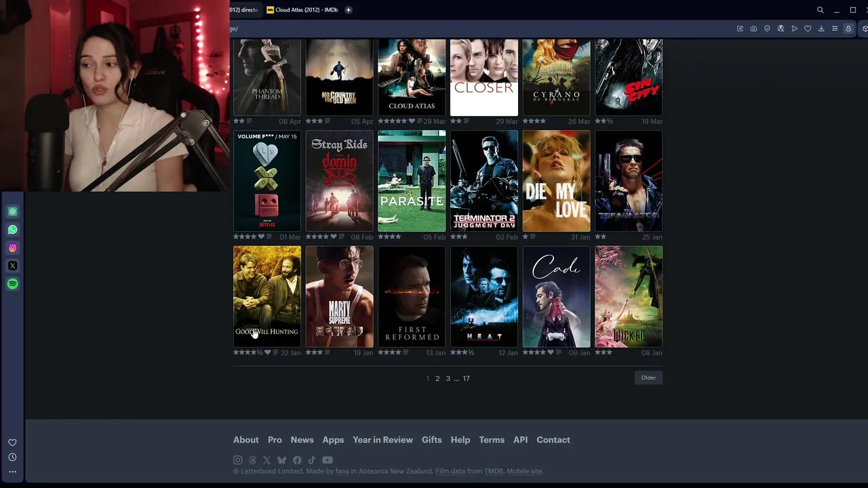The width and height of the screenshot is (868, 488).
Task: Open the Cloud Atlas poster
Action: tap(412, 77)
